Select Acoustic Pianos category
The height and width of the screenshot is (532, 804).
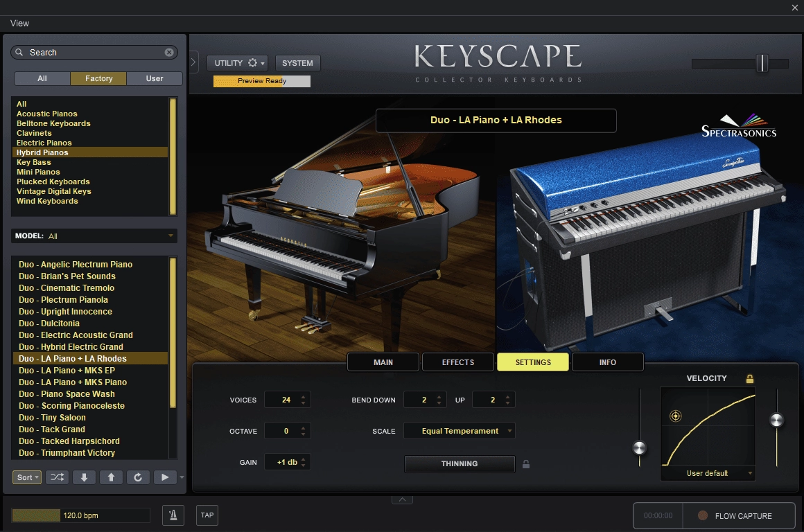point(90,114)
